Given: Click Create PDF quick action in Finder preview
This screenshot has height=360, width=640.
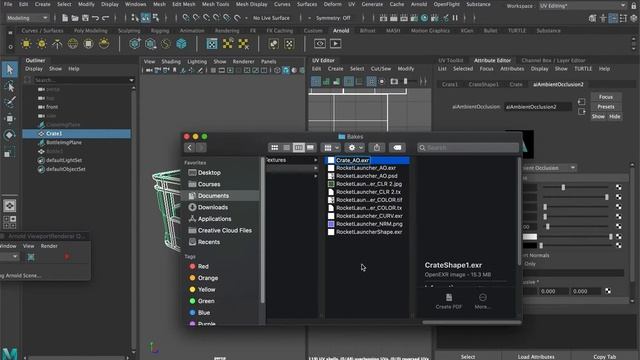Looking at the screenshot, I should click(449, 301).
